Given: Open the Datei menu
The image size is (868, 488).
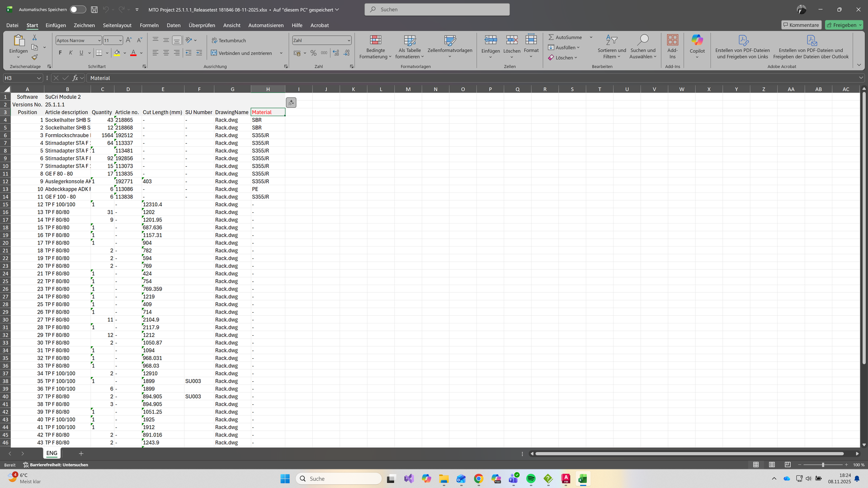Looking at the screenshot, I should 12,25.
